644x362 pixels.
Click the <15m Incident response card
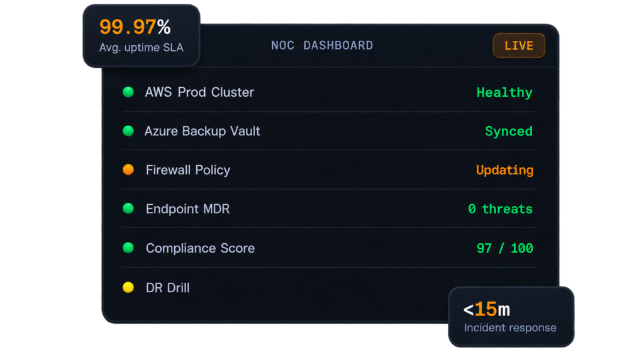pos(511,317)
